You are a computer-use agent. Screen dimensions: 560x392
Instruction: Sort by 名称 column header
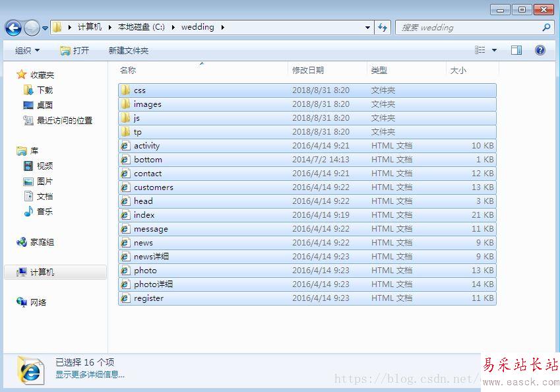coord(128,71)
